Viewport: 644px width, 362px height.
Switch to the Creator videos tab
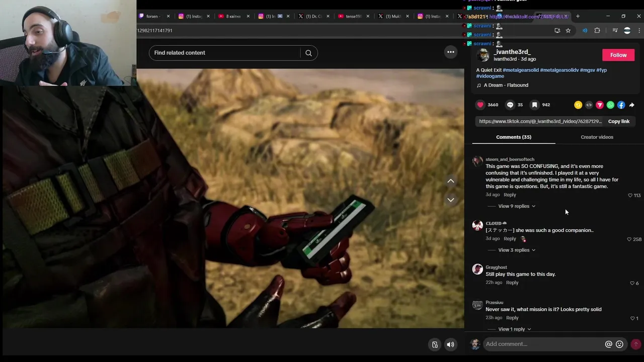click(x=597, y=137)
